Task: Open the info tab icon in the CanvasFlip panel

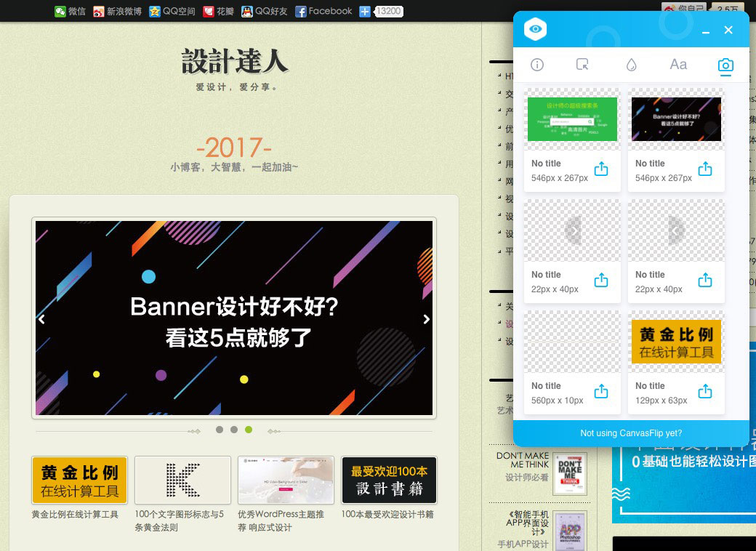Action: tap(537, 65)
